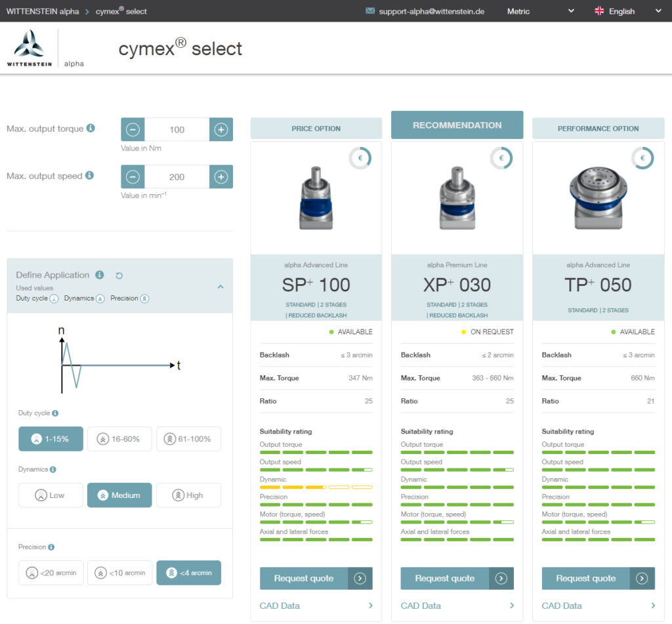Image resolution: width=672 pixels, height=624 pixels.
Task: Click reset icon next to Define Application
Action: coord(119,276)
